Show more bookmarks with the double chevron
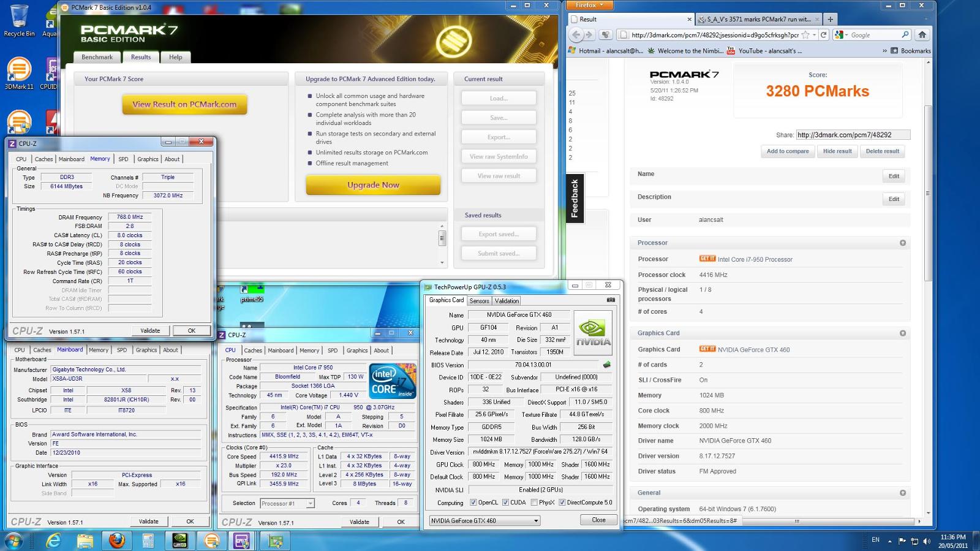Screen dimensions: 980x551 (884, 51)
